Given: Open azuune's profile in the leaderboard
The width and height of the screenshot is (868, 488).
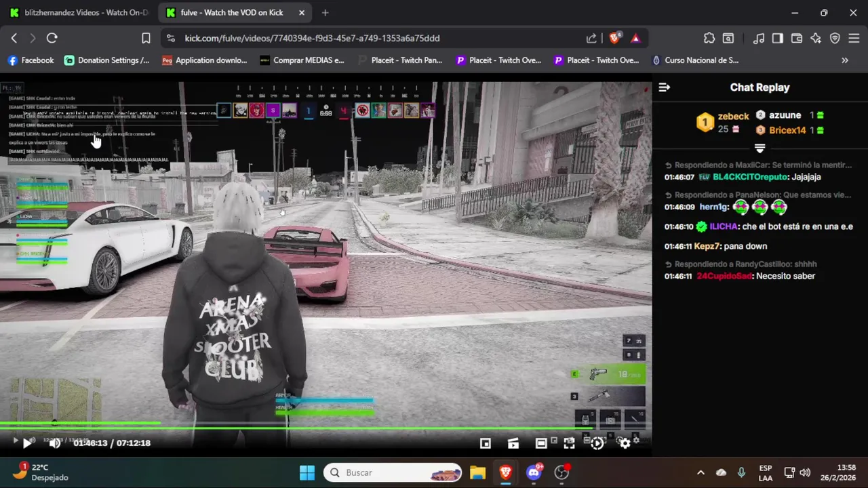Looking at the screenshot, I should (785, 115).
